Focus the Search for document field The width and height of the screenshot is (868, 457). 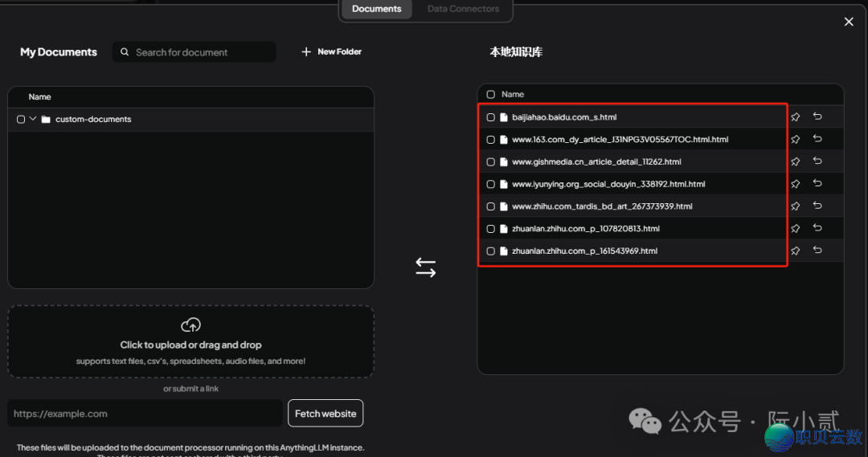click(201, 52)
